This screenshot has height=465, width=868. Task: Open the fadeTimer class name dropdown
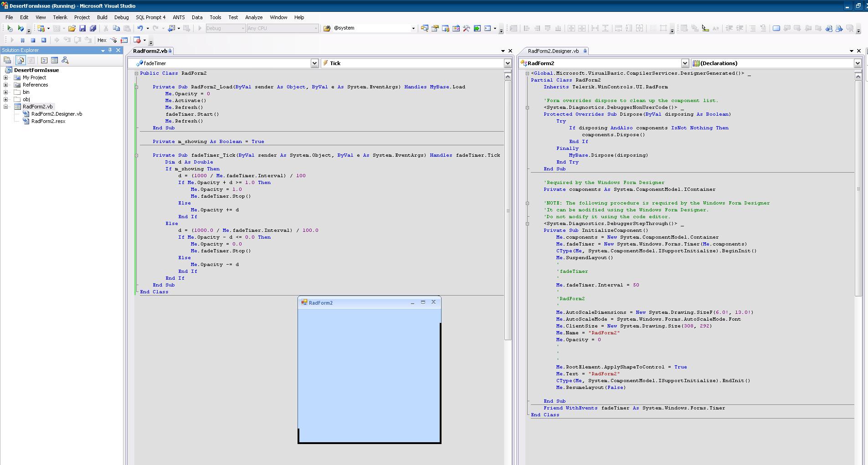tap(314, 63)
